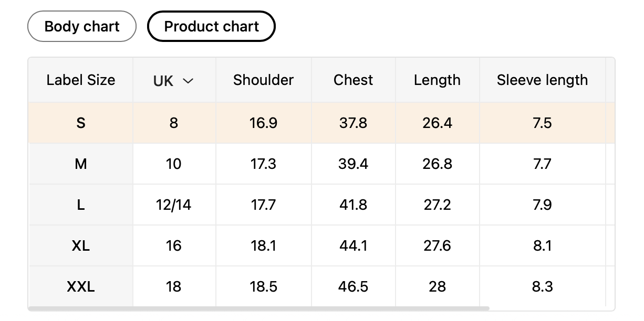
Task: Select the L size row label
Action: 80,205
